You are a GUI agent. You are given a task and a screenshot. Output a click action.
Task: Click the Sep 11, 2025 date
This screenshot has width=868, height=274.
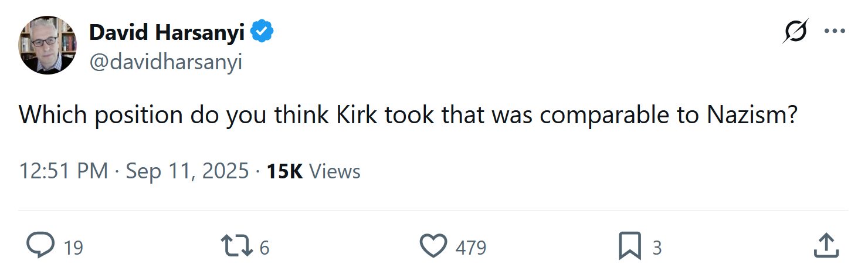(187, 171)
